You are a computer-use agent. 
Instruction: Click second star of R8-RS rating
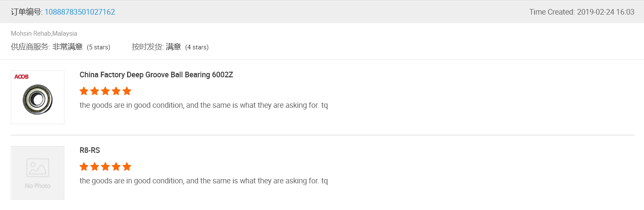coord(95,167)
